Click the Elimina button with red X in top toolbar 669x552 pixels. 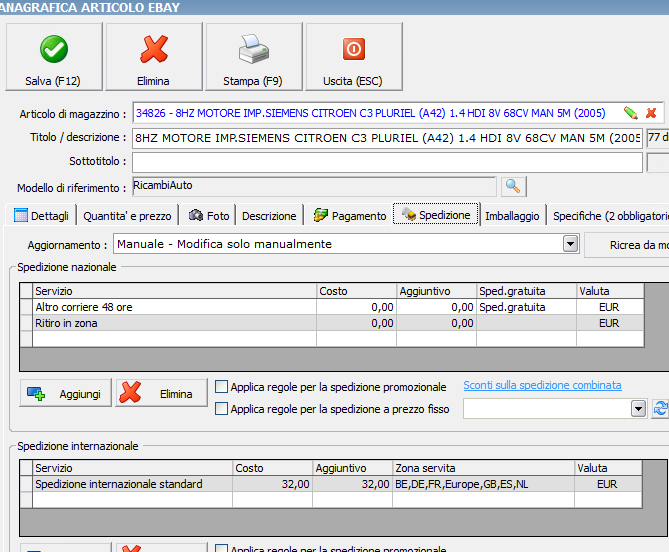154,57
